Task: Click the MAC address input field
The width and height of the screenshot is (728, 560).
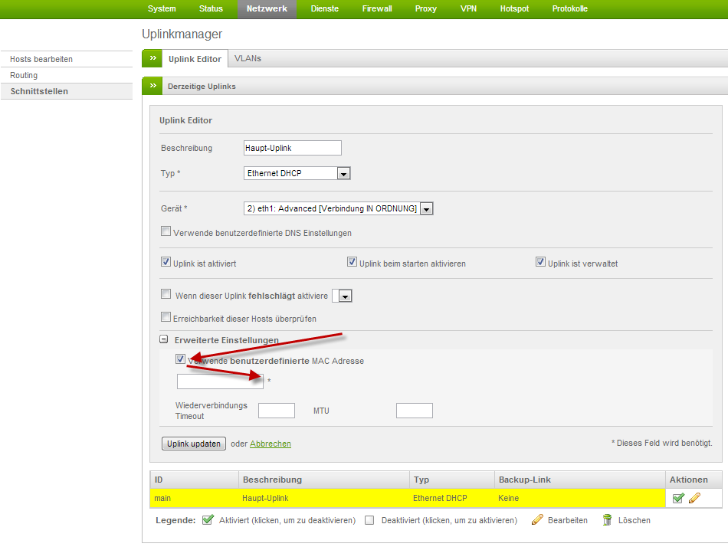Action: tap(220, 382)
